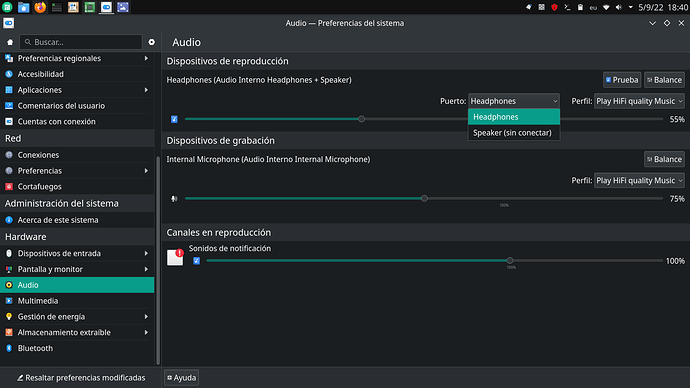690x388 pixels.
Task: Mute the Internal Microphone
Action: [x=174, y=199]
